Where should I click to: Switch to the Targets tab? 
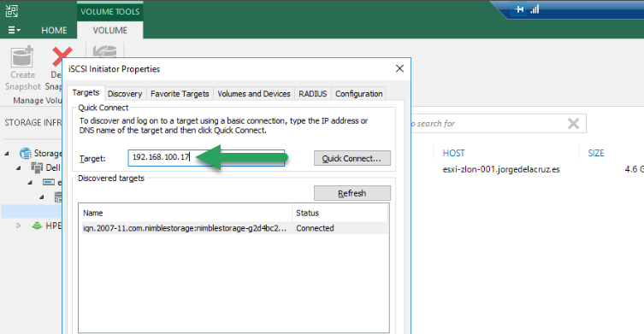tap(86, 93)
